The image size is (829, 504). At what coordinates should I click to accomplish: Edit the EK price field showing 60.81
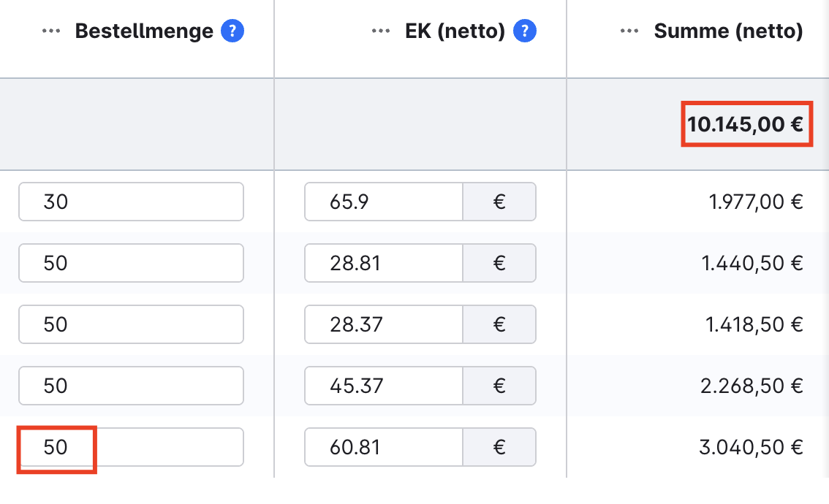383,447
